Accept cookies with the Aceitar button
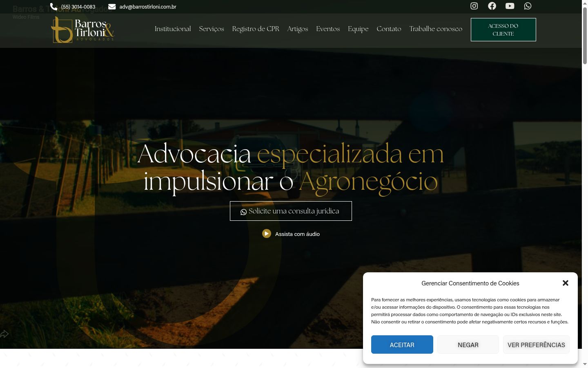588x368 pixels. tap(402, 345)
